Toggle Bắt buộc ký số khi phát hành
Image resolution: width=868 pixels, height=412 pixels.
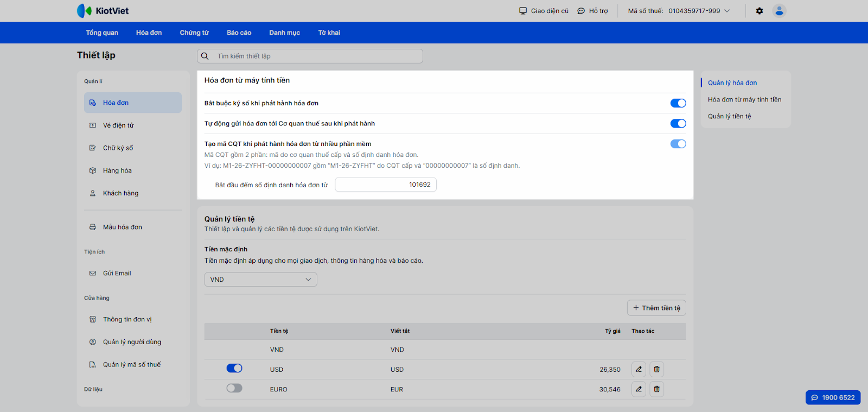click(x=678, y=103)
